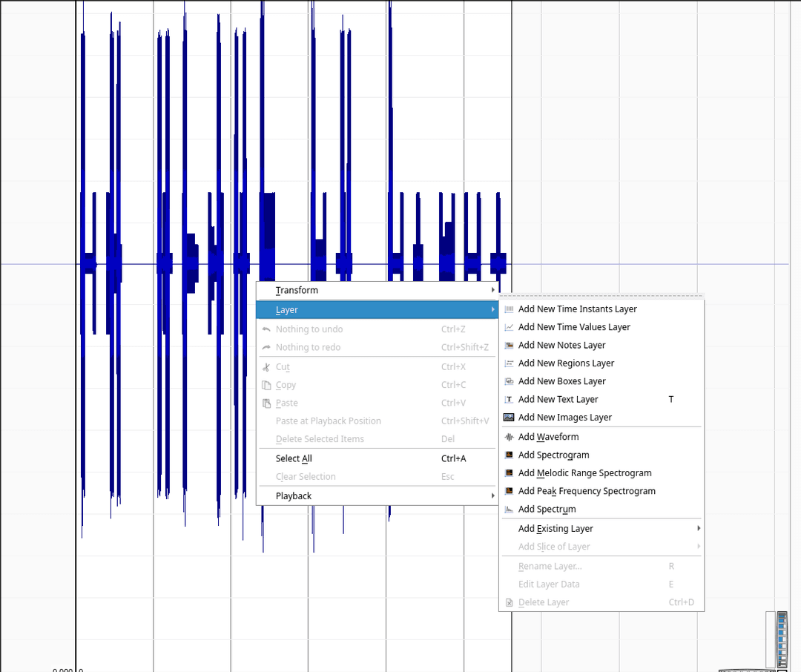This screenshot has height=672, width=801.
Task: Choose Add New Notes Layer
Action: coord(601,346)
